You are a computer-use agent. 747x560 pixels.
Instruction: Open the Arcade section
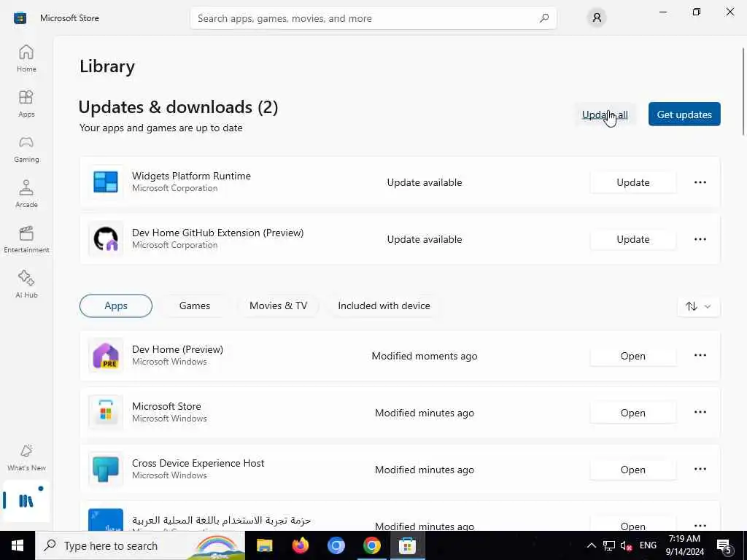pyautogui.click(x=26, y=194)
